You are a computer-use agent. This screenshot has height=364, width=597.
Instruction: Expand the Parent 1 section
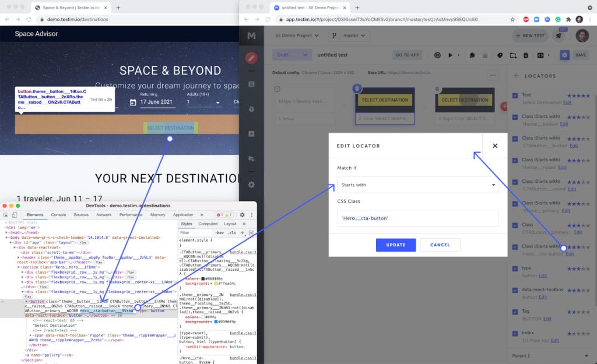tap(550, 356)
